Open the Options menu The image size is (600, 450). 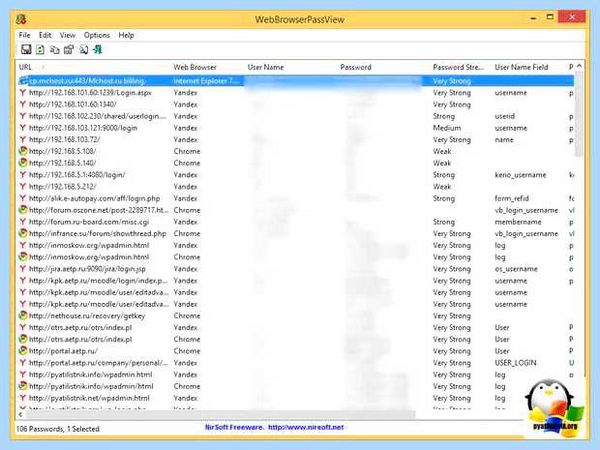tap(97, 35)
